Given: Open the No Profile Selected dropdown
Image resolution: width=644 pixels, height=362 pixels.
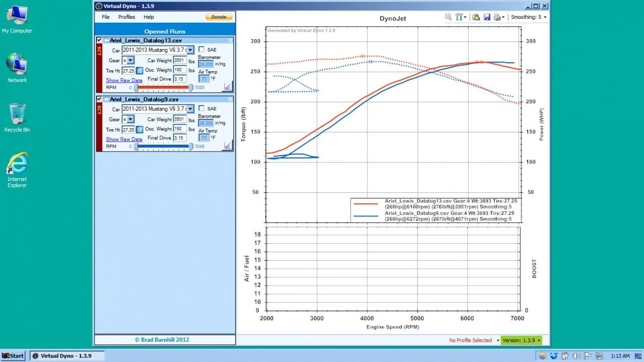Looking at the screenshot, I should coord(474,340).
